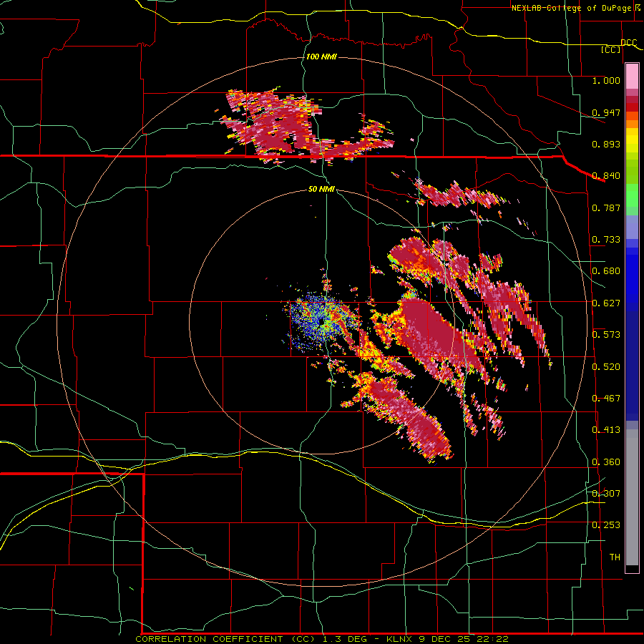The image size is (644, 644).
Task: Click the 1.3 DEG elevation text
Action: 345,639
